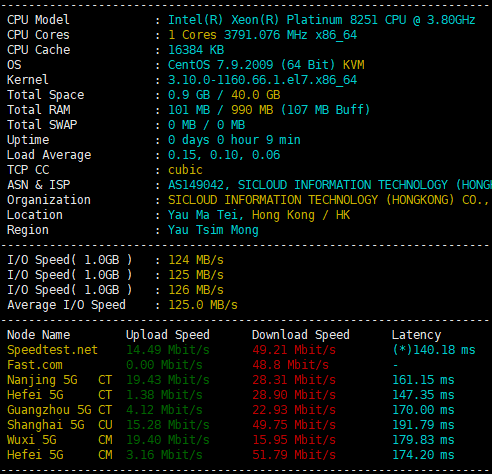The width and height of the screenshot is (492, 474).
Task: Select latency 174.20 ms
Action: pos(423,455)
